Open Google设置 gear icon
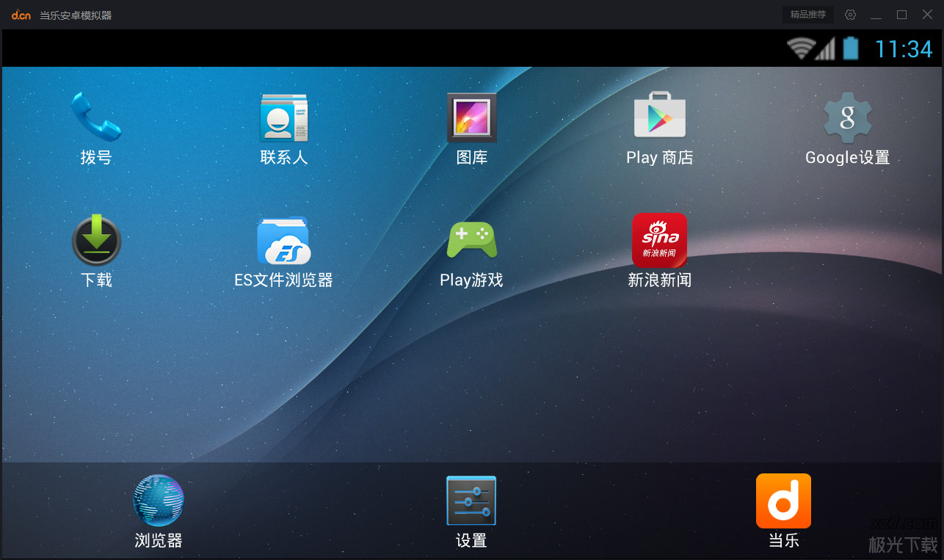This screenshot has height=560, width=944. [x=847, y=118]
